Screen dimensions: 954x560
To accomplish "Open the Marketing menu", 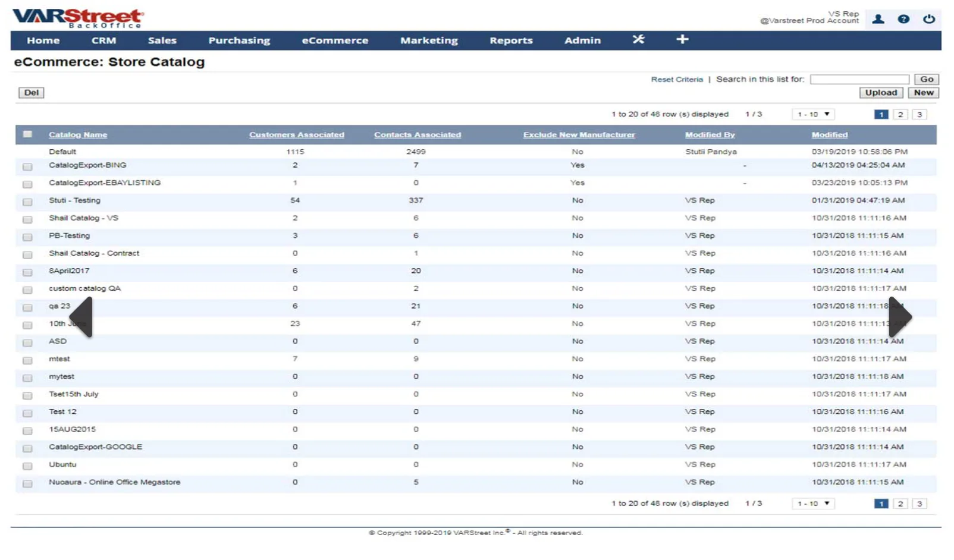I will pyautogui.click(x=429, y=40).
